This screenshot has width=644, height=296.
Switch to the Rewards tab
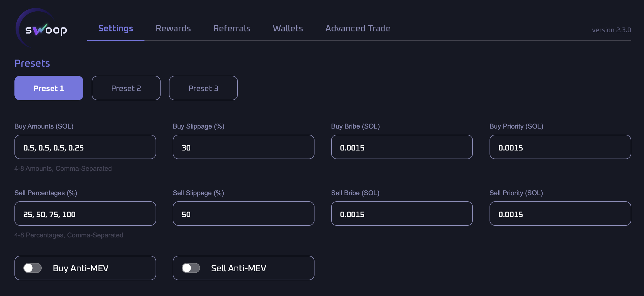click(173, 28)
